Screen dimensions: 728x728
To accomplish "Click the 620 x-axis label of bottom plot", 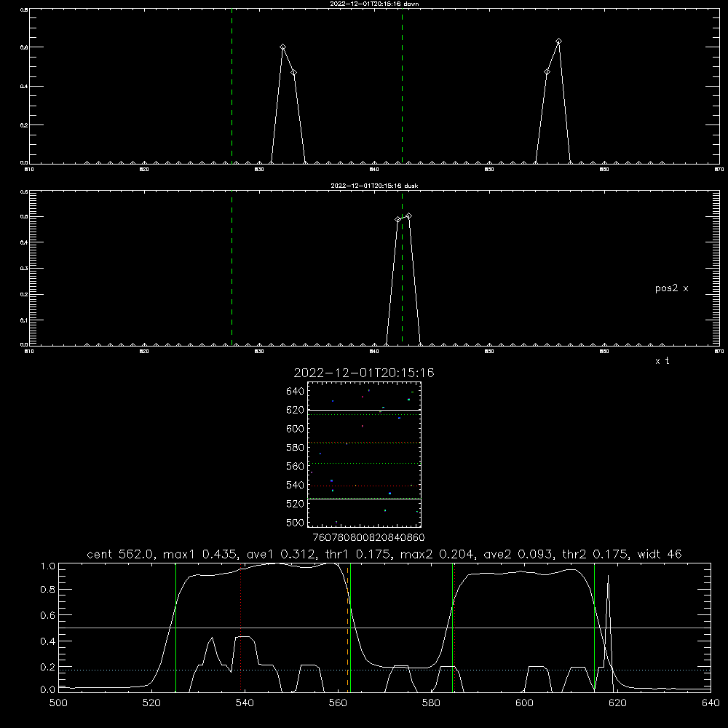I will click(x=617, y=703).
